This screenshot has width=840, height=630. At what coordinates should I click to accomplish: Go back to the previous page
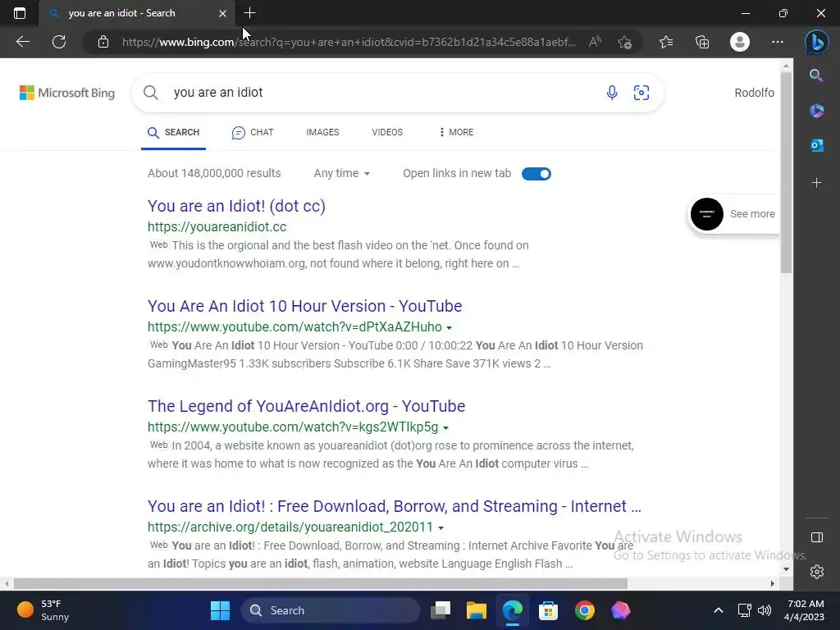22,42
